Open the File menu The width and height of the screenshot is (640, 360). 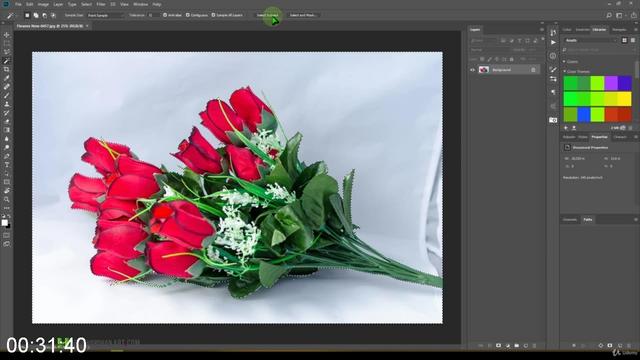18,4
